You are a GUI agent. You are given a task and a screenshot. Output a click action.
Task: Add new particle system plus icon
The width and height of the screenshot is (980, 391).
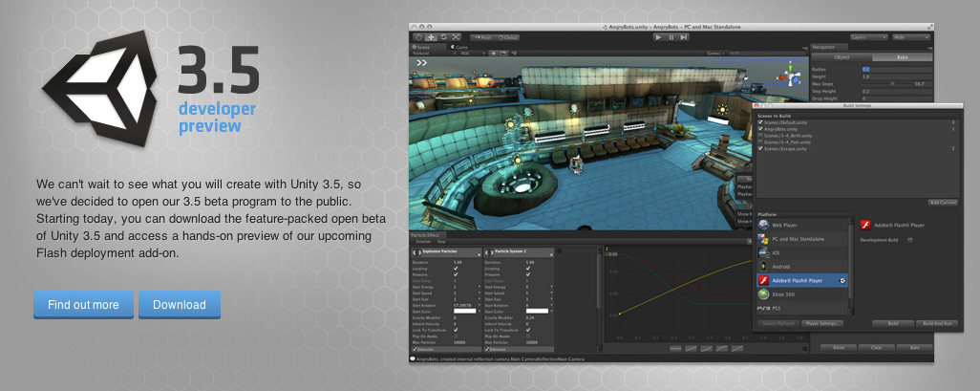pos(559,250)
